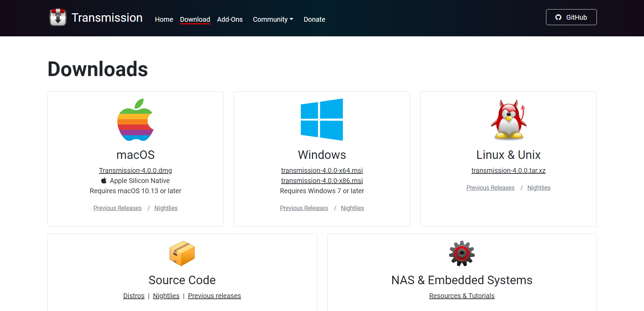Click the Transmission logo icon

pos(58,17)
